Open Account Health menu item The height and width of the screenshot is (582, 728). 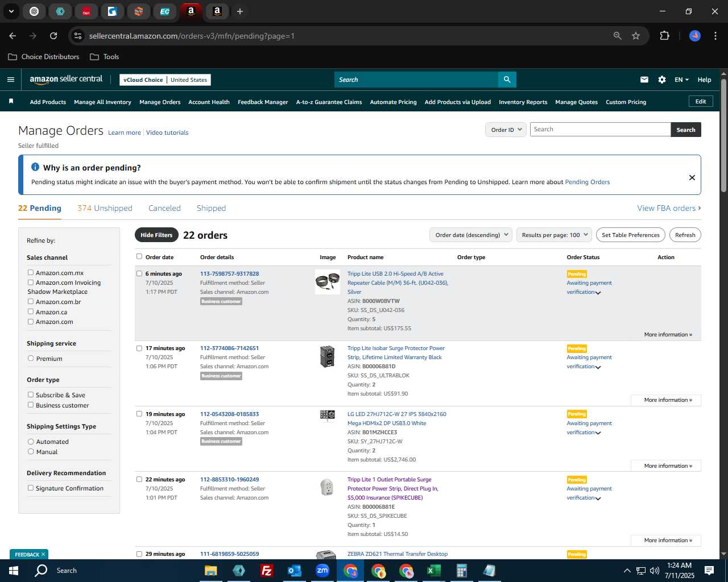coord(209,102)
